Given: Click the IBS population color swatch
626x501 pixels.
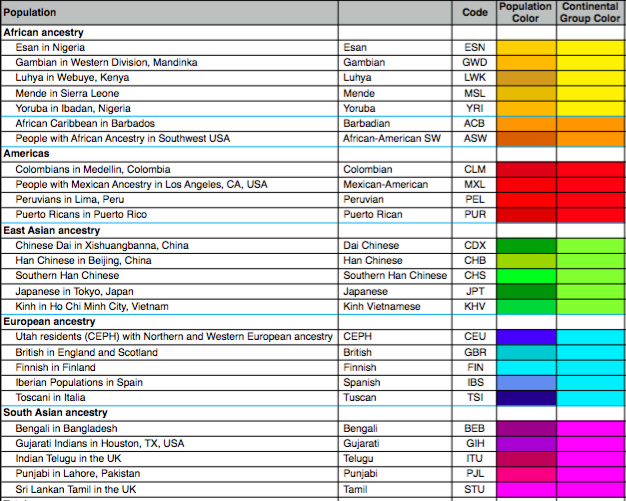Looking at the screenshot, I should (526, 382).
